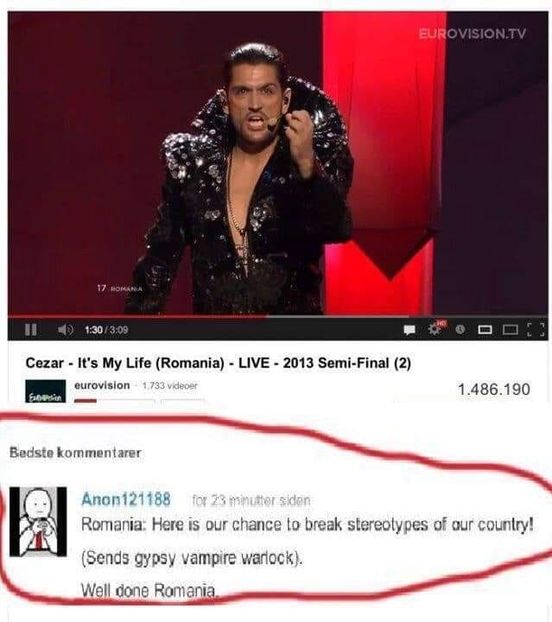Open Anon121188 commenter profile
The height and width of the screenshot is (622, 552).
pyautogui.click(x=126, y=499)
